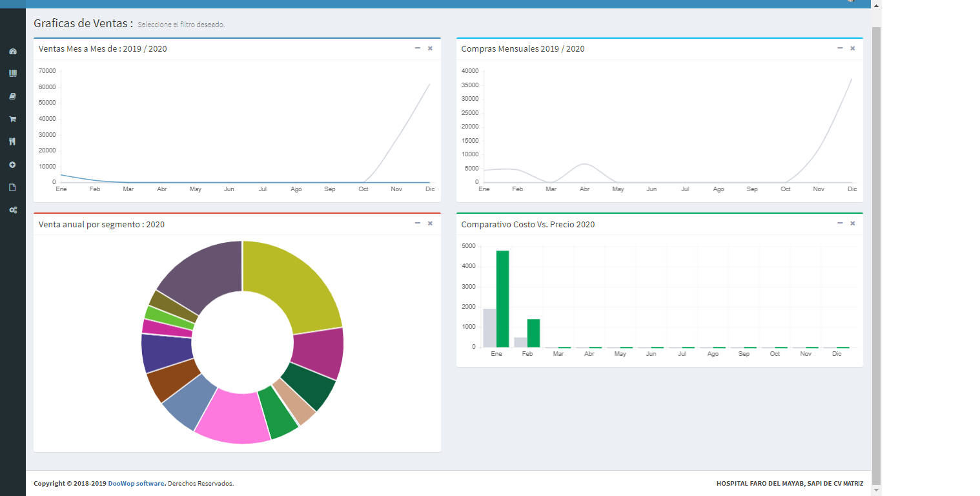The width and height of the screenshot is (980, 496).
Task: Select the shopping cart sidebar icon
Action: [x=12, y=119]
